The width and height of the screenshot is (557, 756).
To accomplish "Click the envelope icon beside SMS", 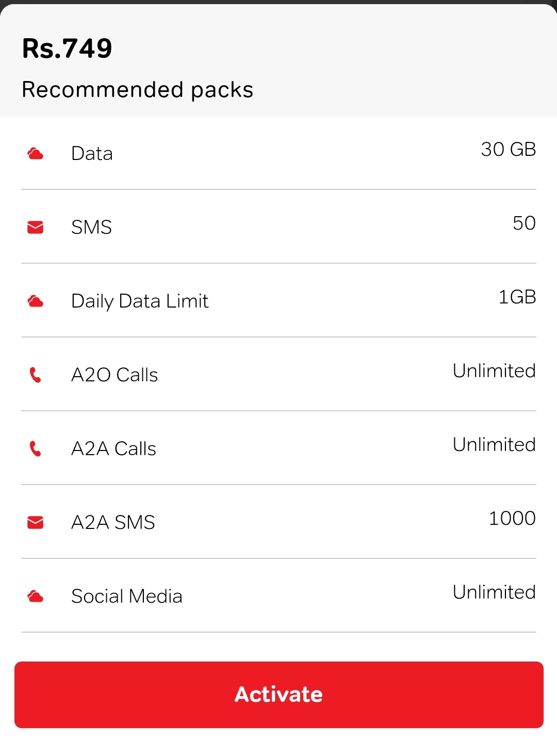I will pos(35,227).
